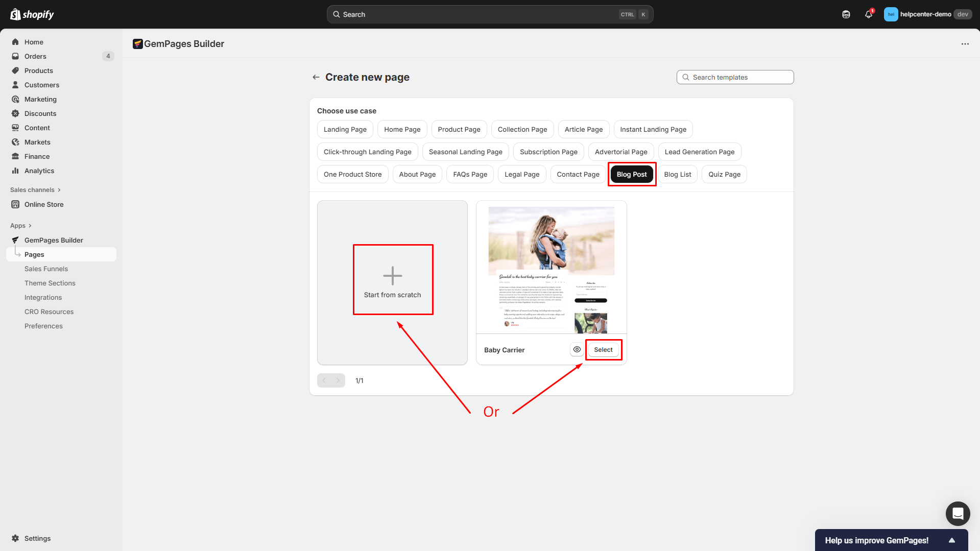Open the chat support bubble icon
980x551 pixels.
[x=958, y=513]
